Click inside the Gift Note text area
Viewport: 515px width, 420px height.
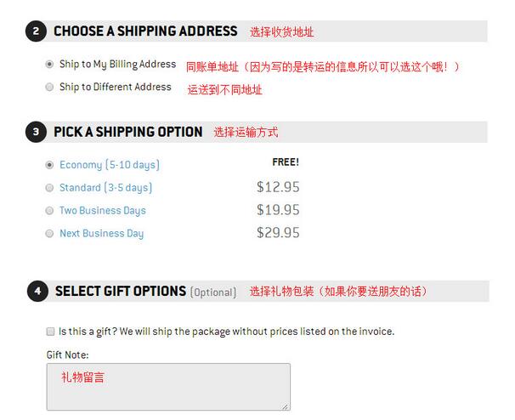(168, 387)
